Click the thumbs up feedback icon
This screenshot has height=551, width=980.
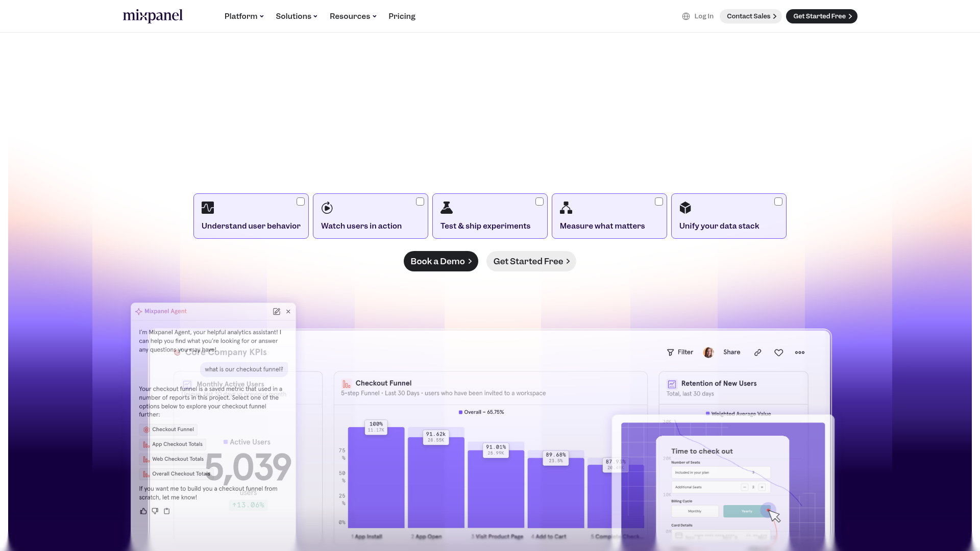click(143, 511)
